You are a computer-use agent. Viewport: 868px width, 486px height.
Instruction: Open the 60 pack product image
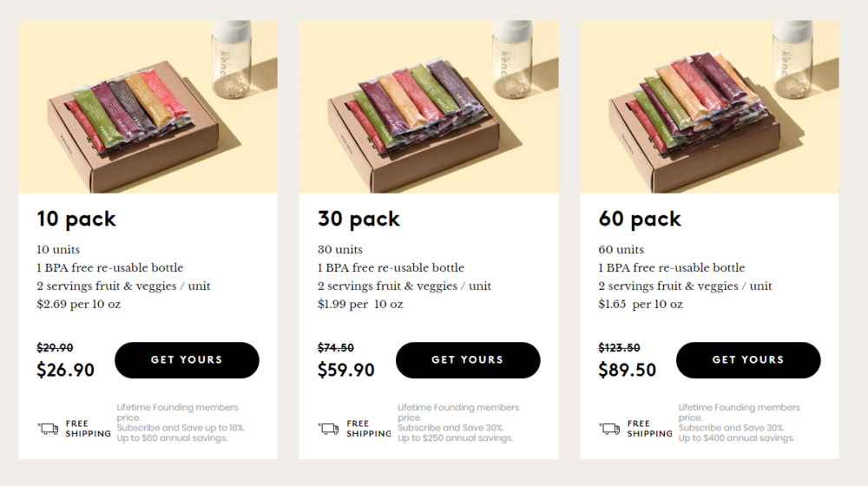pyautogui.click(x=709, y=107)
